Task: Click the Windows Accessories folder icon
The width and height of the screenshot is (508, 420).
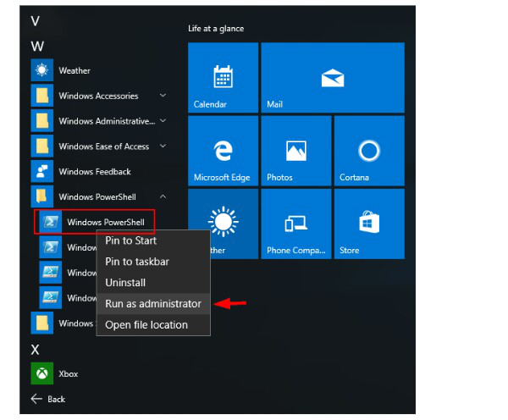Action: pyautogui.click(x=41, y=96)
